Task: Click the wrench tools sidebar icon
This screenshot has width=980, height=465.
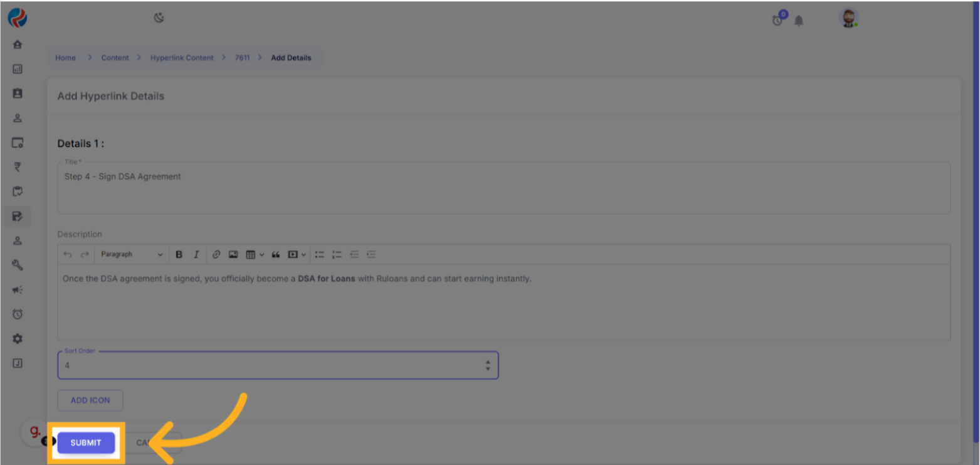Action: pyautogui.click(x=18, y=265)
